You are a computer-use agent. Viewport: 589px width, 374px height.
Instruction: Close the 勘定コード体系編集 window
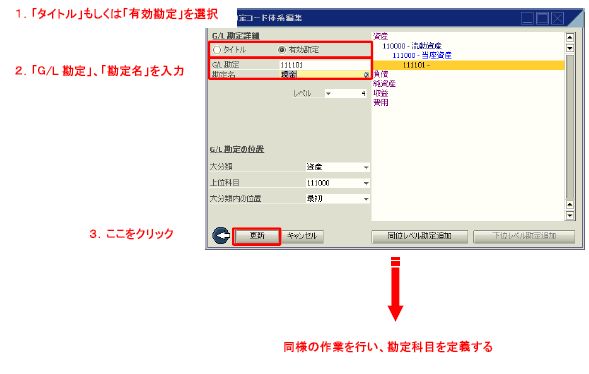pyautogui.click(x=557, y=18)
